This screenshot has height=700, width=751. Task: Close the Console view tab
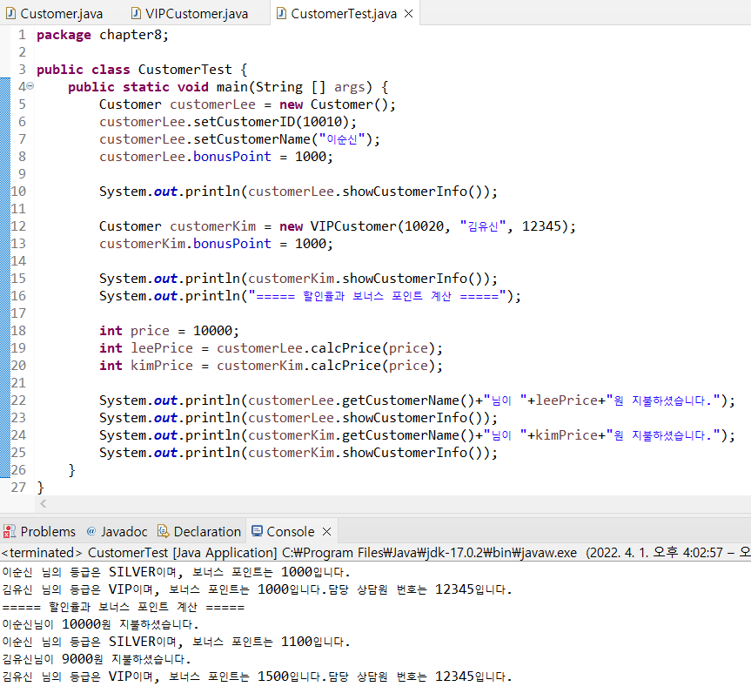[326, 531]
